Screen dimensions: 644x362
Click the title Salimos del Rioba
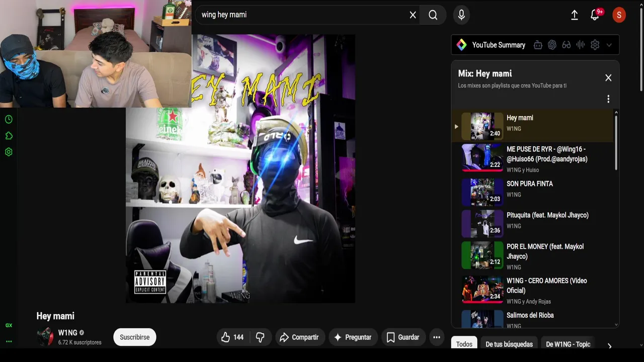[x=530, y=315]
